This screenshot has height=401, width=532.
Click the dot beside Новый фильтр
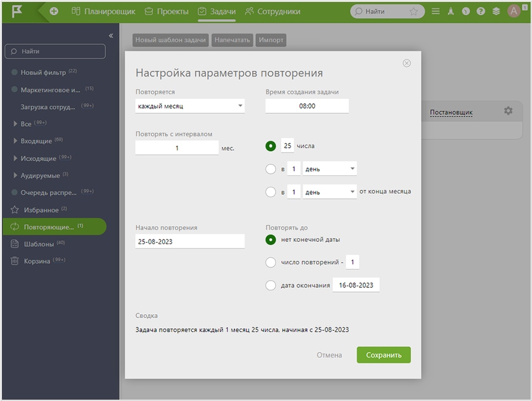[14, 72]
